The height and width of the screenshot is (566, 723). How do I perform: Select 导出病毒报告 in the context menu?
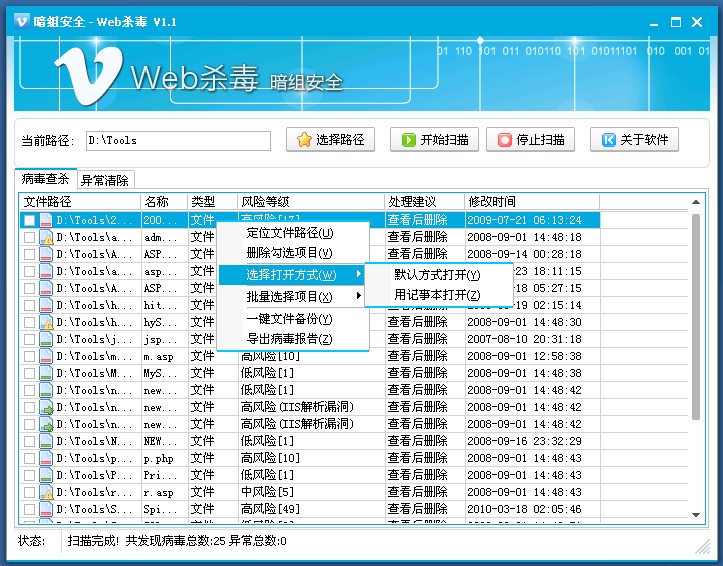[x=289, y=339]
